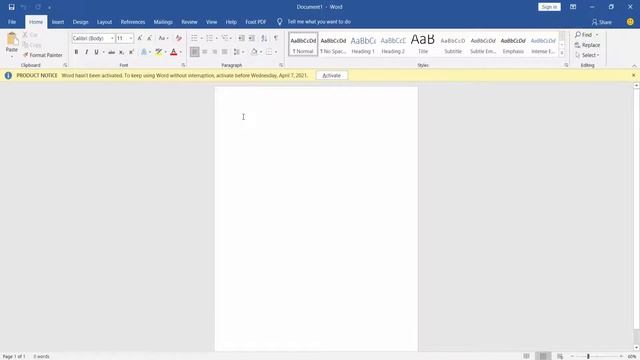Apply the Title style thumbnail
Viewport: 640px width, 360px height.
click(x=423, y=44)
